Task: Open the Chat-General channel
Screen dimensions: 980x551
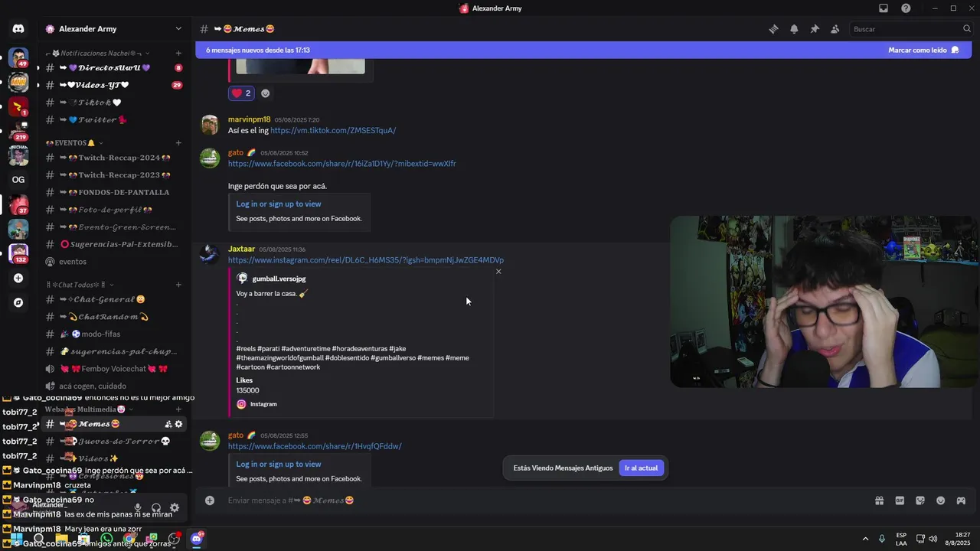Action: coord(113,299)
